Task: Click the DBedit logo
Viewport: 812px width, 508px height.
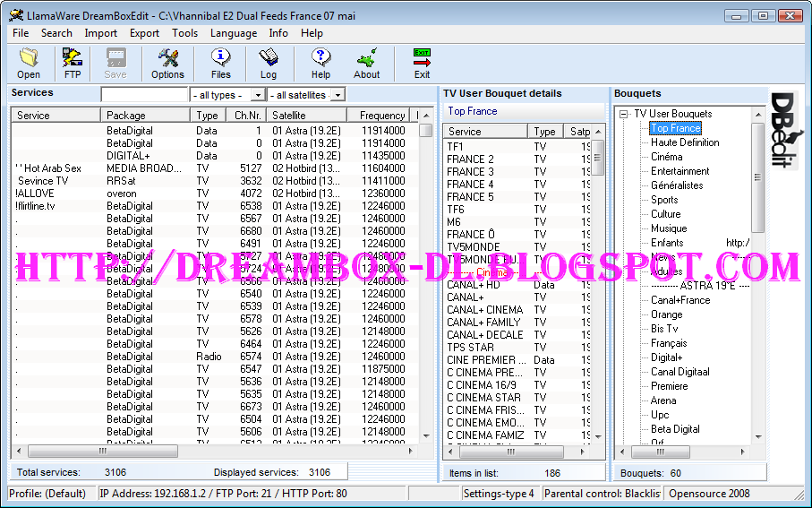Action: click(785, 131)
